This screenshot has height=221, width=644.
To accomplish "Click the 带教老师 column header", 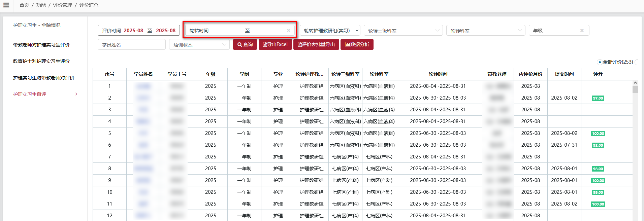I will click(497, 74).
